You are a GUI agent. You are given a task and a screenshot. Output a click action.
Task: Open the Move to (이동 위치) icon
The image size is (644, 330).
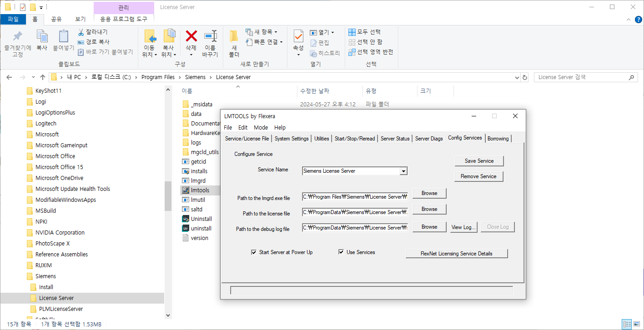(150, 36)
